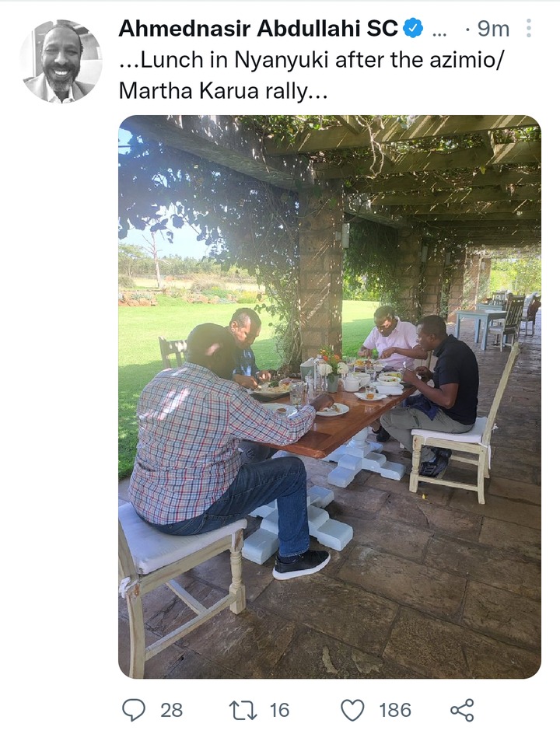Like the tweet with heart icon
The height and width of the screenshot is (734, 560).
coord(352,710)
